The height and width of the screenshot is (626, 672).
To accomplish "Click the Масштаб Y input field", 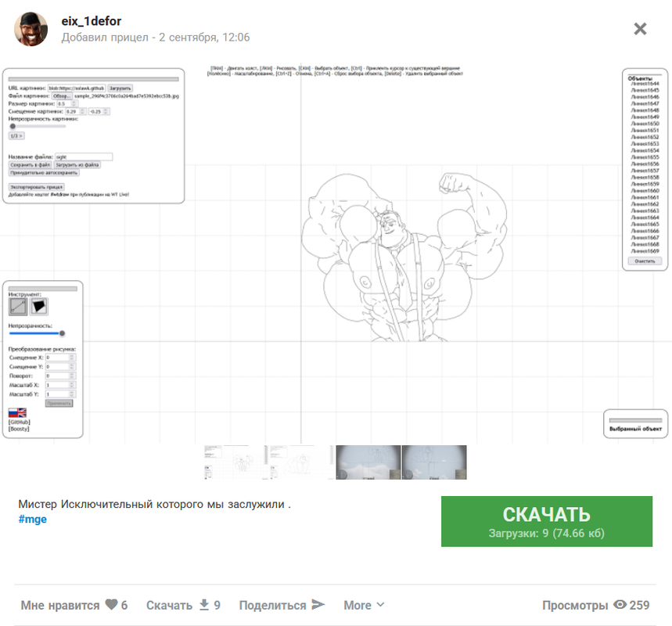I will tap(60, 394).
